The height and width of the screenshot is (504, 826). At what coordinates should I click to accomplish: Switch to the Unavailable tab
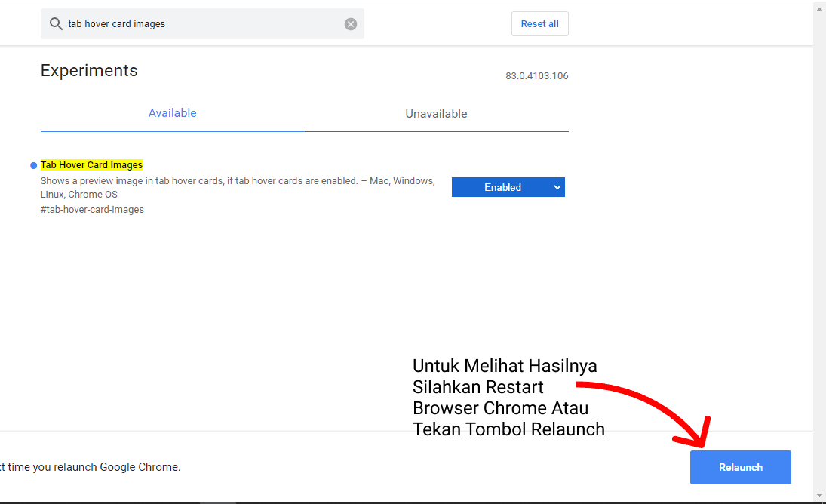(x=436, y=113)
